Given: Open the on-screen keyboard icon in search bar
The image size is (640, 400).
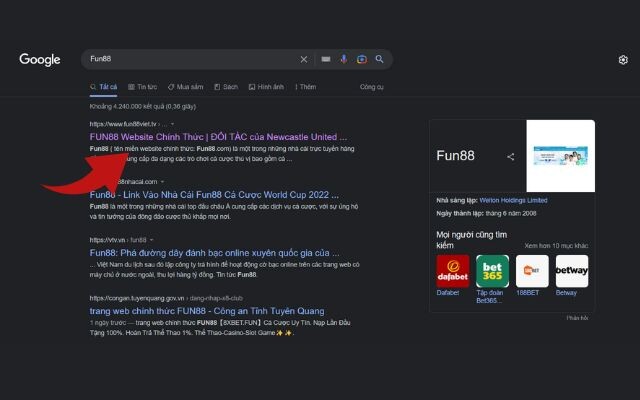Looking at the screenshot, I should 326,59.
